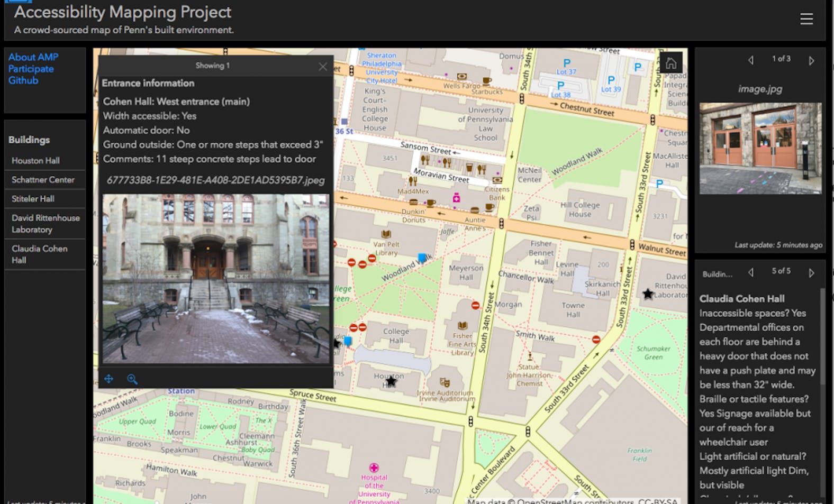Click the Towne Hall map label
The image size is (834, 504).
573,310
